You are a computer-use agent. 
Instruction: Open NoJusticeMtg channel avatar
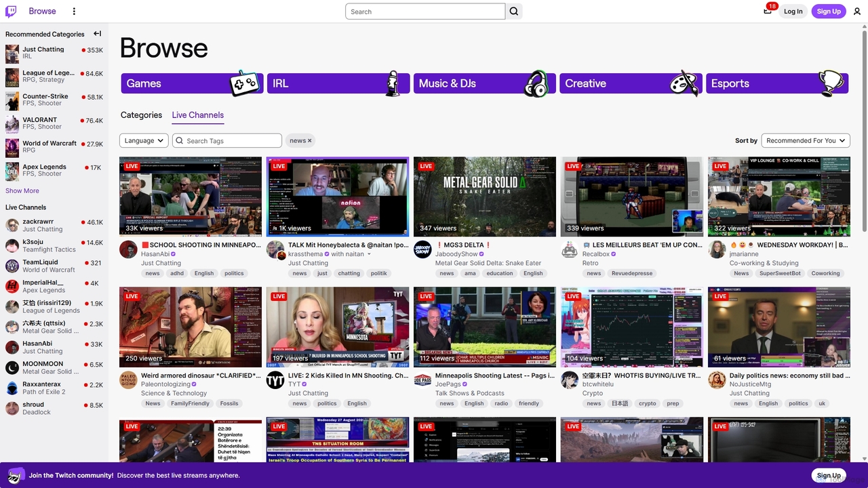(717, 379)
